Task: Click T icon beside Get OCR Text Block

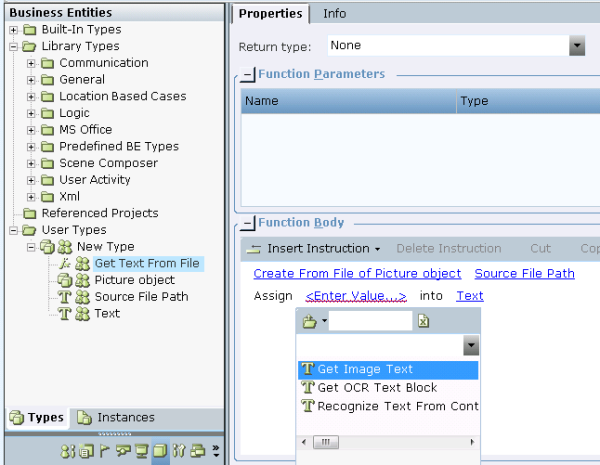Action: 308,387
